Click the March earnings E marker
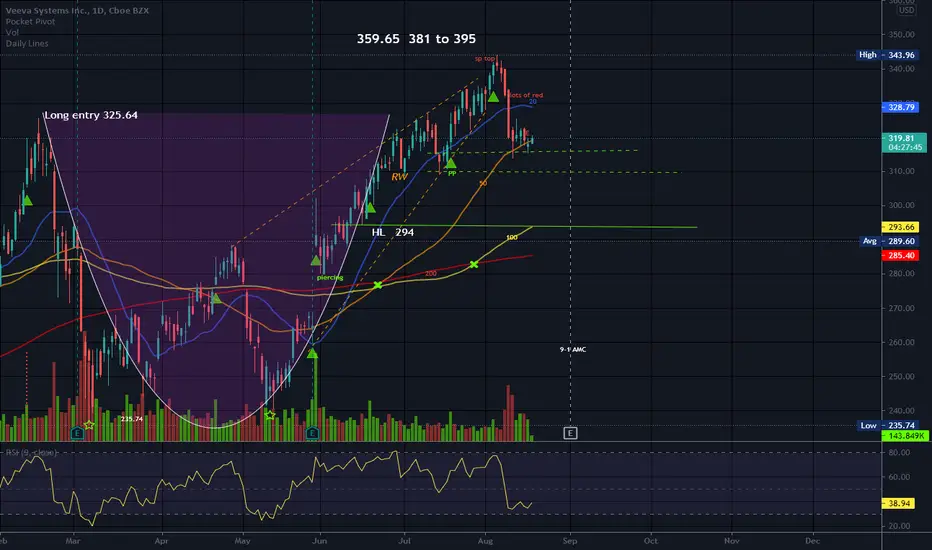The image size is (932, 550). (77, 433)
